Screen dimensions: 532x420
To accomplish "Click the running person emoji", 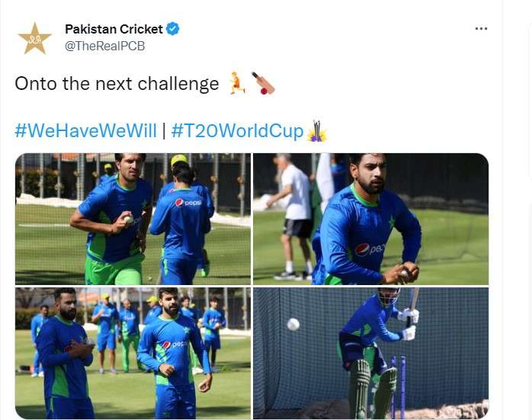I will click(237, 83).
